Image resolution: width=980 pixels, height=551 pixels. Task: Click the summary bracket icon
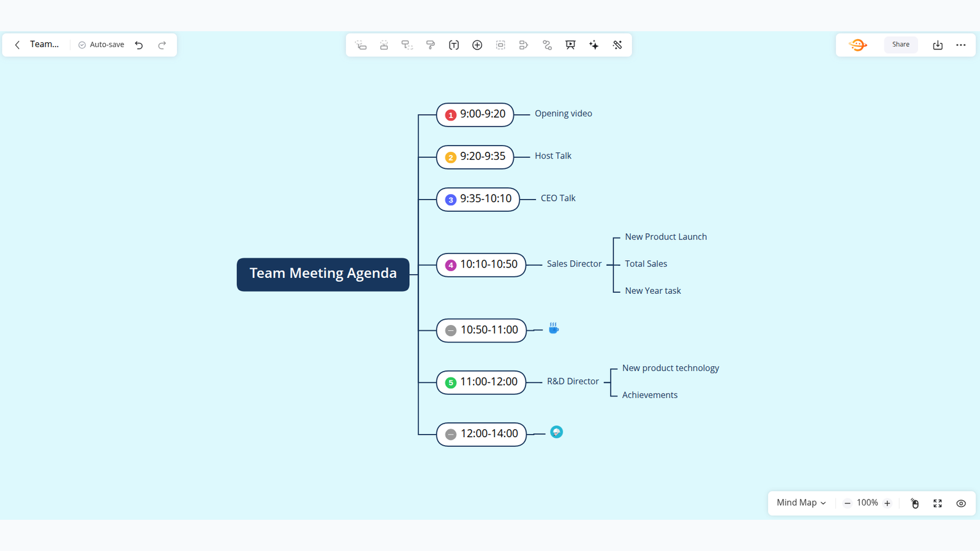524,45
